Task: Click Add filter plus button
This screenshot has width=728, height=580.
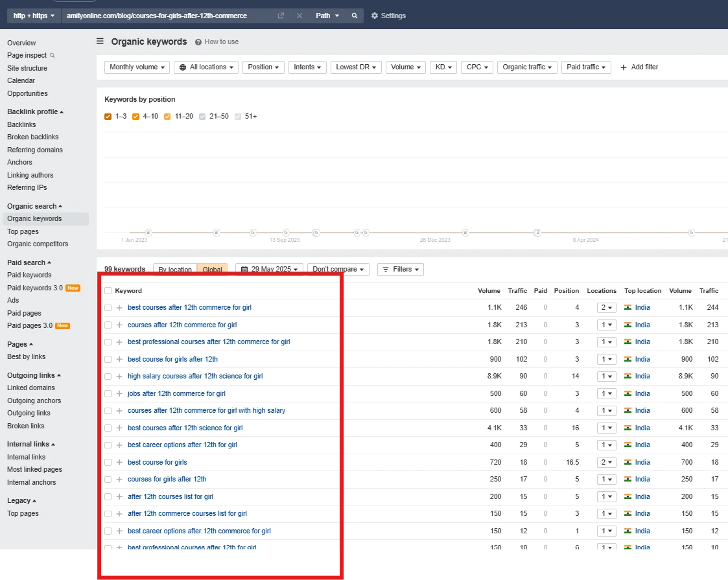Action: [x=624, y=67]
